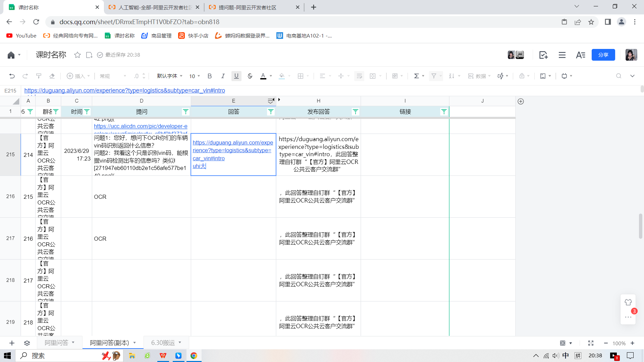
Task: Open the hamburger menu at top right
Action: 562,55
